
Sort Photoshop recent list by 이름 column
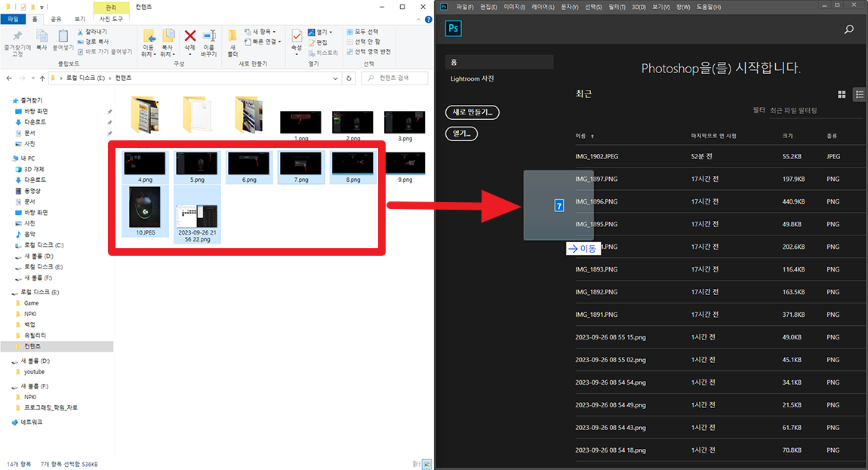tap(580, 136)
